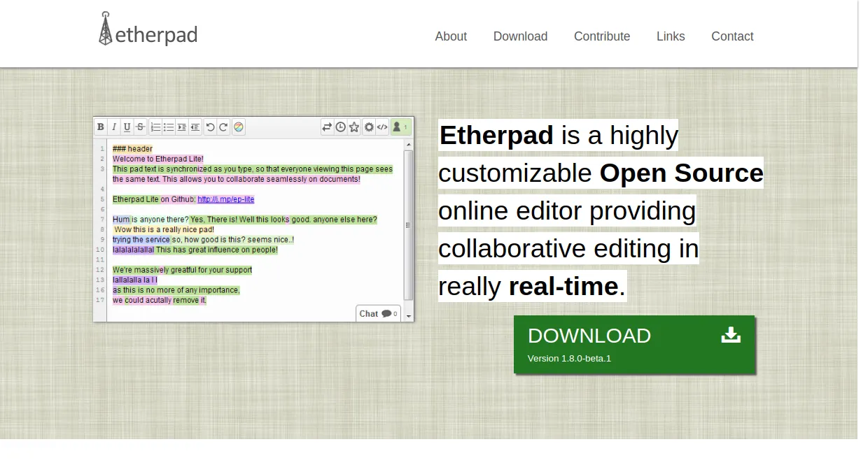
Task: Toggle bold formatting in the pad toolbar
Action: tap(101, 127)
